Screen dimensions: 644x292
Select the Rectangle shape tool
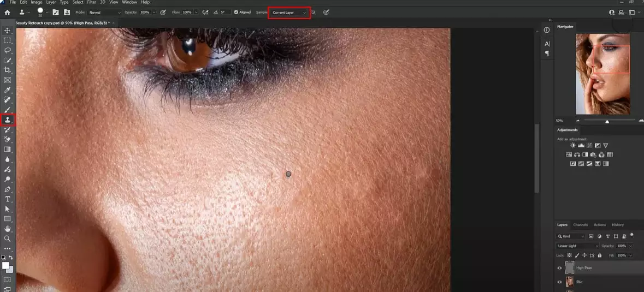click(8, 218)
